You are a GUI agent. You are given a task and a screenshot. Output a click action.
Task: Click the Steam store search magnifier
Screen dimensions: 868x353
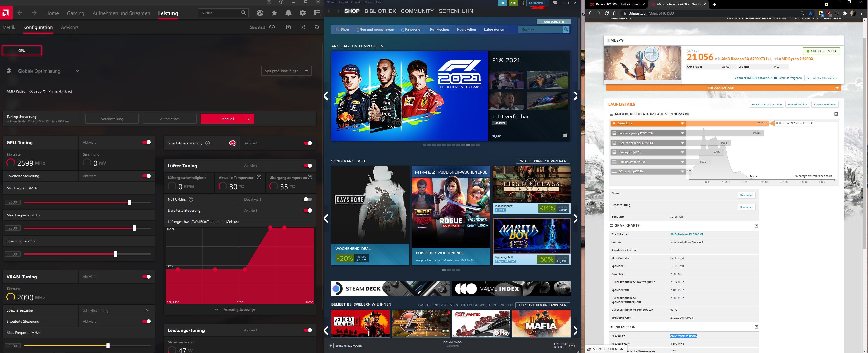coord(566,29)
